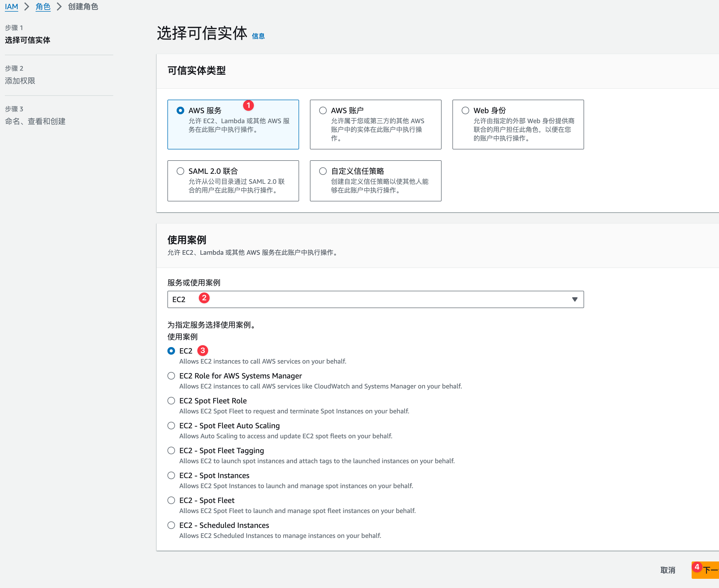
Task: Select EC2 Role for AWS Systems Manager
Action: [171, 376]
